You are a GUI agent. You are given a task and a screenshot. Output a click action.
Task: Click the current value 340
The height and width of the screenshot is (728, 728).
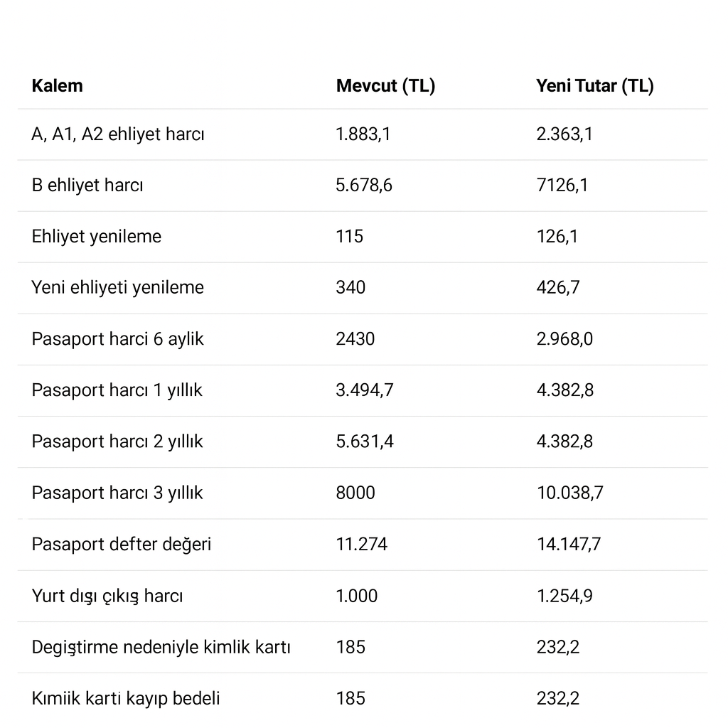pyautogui.click(x=350, y=288)
